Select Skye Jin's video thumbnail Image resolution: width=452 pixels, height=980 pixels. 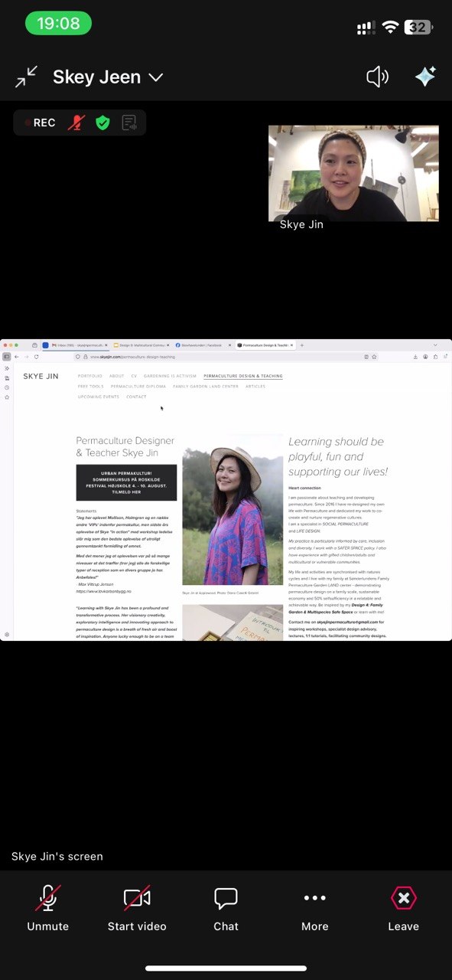pos(353,173)
